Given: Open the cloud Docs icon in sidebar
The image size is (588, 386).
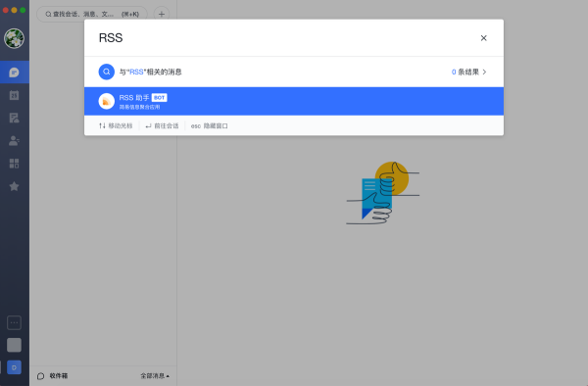Looking at the screenshot, I should pyautogui.click(x=15, y=118).
